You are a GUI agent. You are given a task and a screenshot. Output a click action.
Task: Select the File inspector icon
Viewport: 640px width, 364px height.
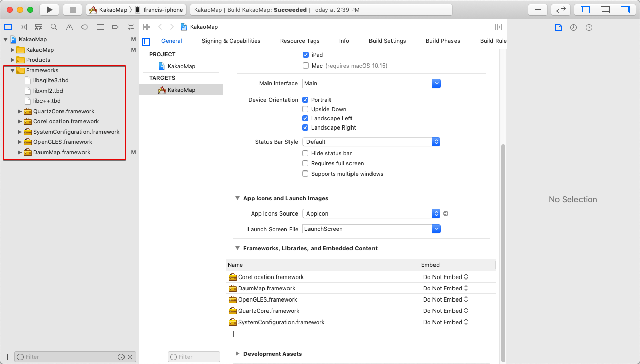559,28
